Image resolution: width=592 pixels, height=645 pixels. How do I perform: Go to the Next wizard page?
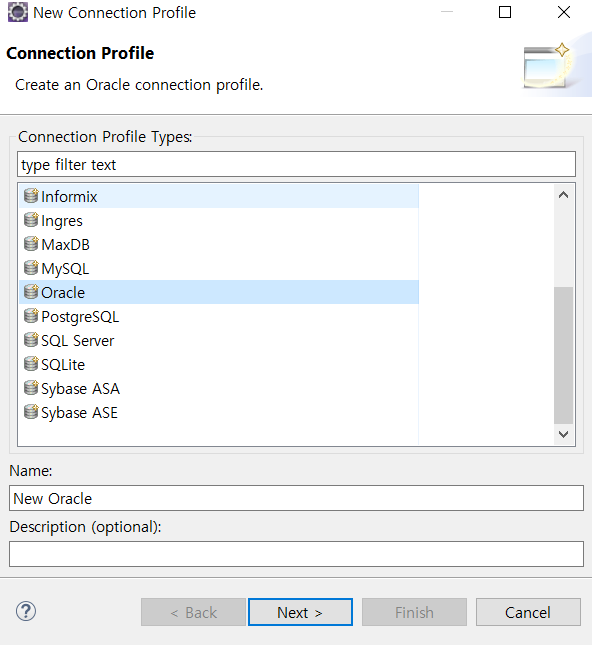point(300,612)
